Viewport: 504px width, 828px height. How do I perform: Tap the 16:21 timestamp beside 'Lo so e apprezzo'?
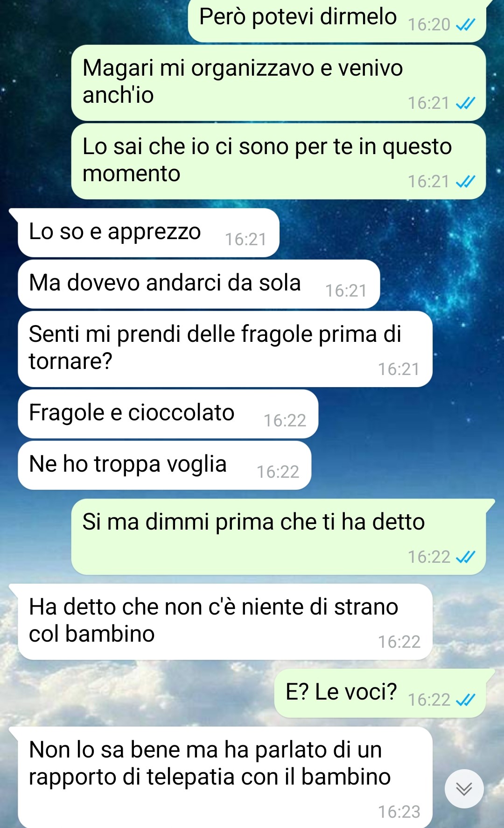coord(246,240)
